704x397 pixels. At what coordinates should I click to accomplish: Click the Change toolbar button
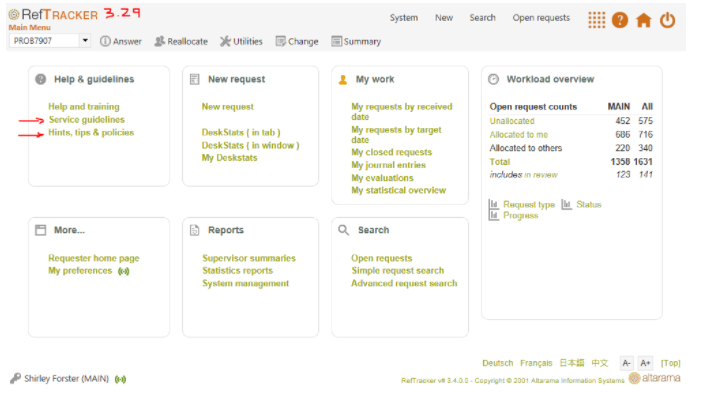coord(297,41)
